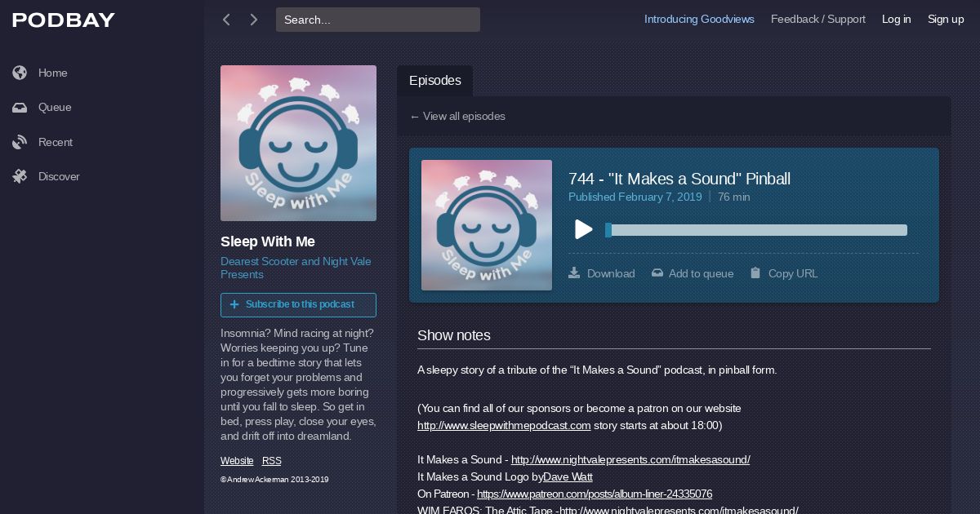Go back with the left arrow

[x=226, y=20]
